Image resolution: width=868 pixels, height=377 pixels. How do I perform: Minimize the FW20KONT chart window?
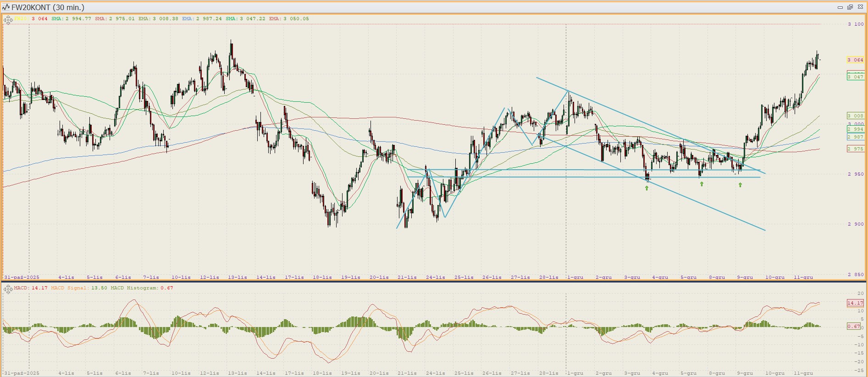click(x=840, y=7)
